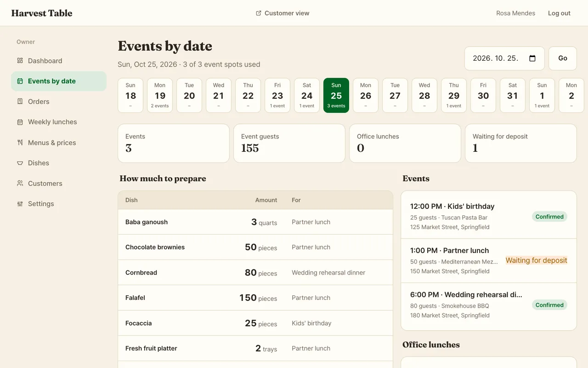Open Dashboard from the sidebar
588x368 pixels.
point(59,61)
